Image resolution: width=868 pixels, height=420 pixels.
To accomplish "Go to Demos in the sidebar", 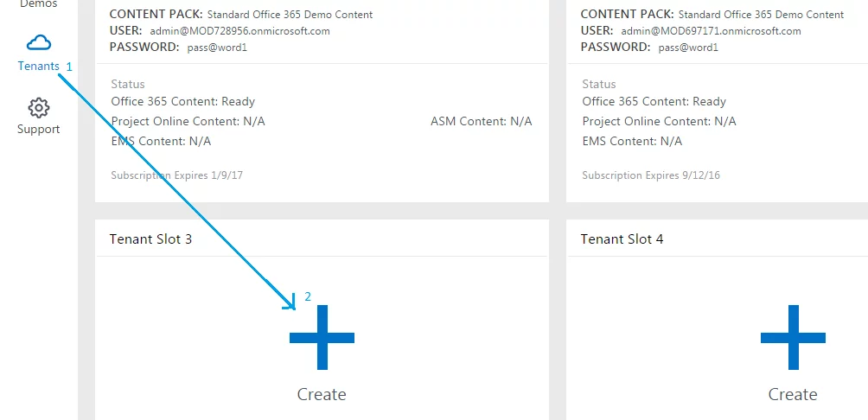I will click(39, 4).
